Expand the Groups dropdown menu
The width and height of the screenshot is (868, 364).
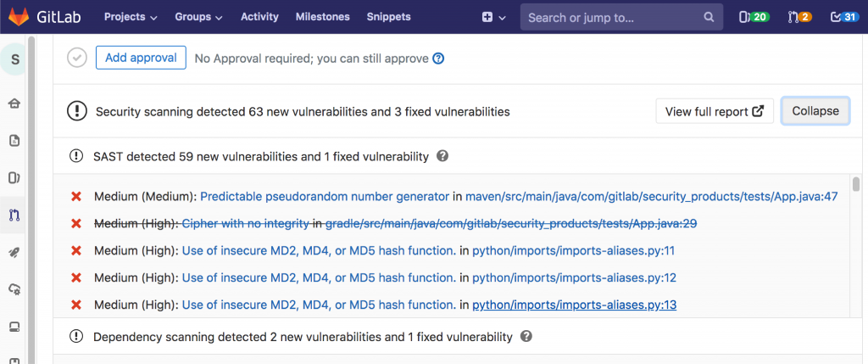[198, 17]
